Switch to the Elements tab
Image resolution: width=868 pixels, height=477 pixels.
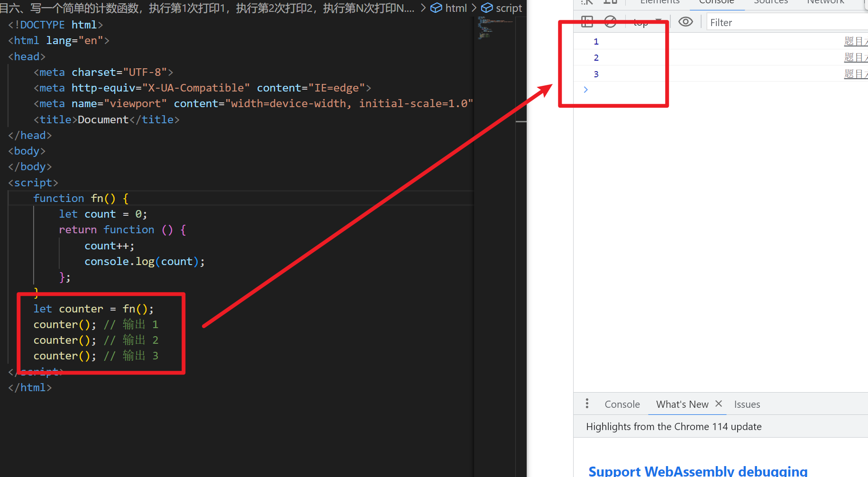point(659,2)
